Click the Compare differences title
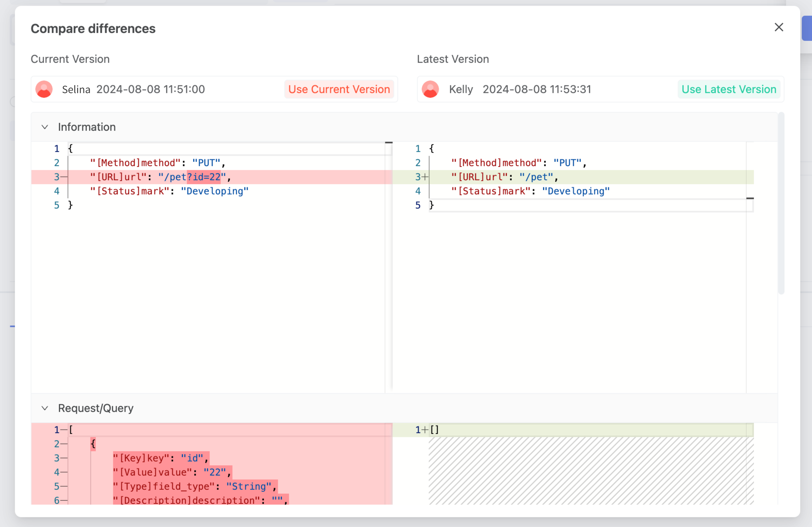The image size is (812, 527). pos(93,29)
